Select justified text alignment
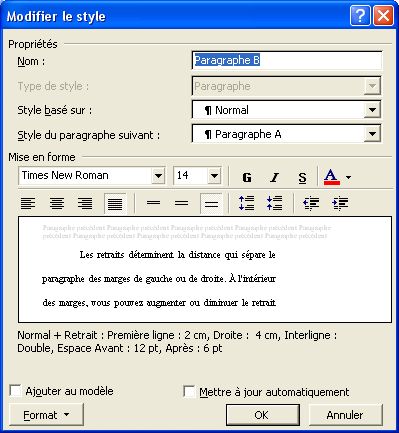 pos(115,203)
